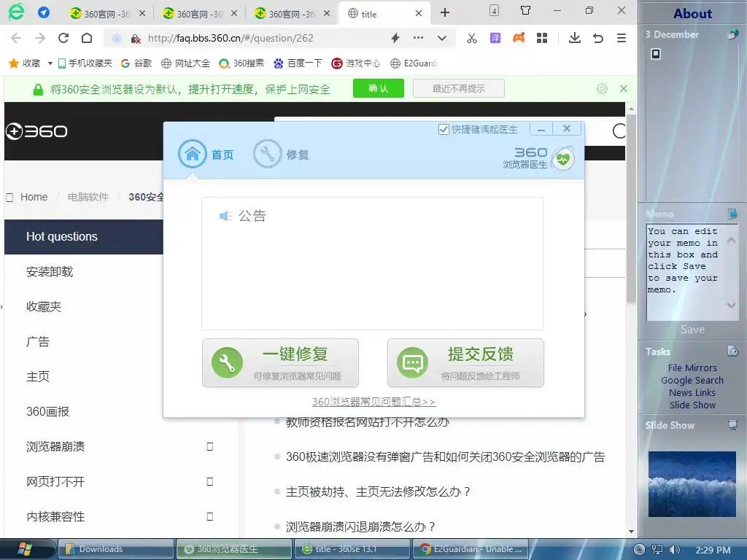Open the hamburger main menu
The image size is (747, 560).
(622, 38)
